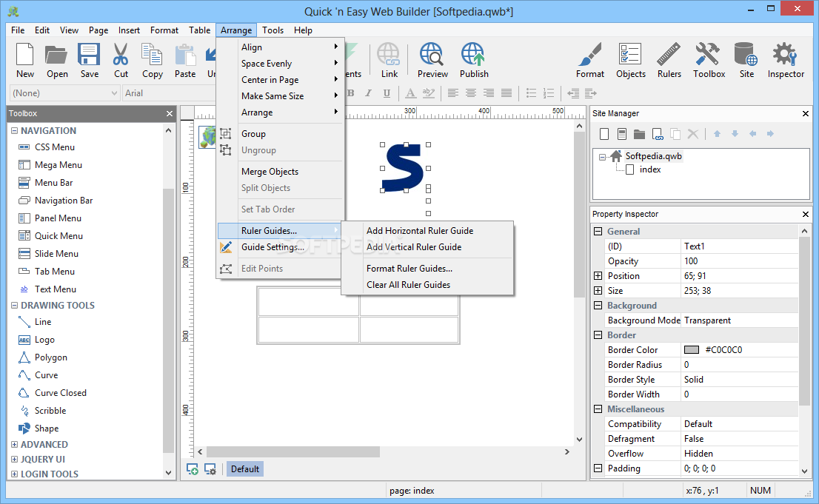Toggle align left formatting

453,93
